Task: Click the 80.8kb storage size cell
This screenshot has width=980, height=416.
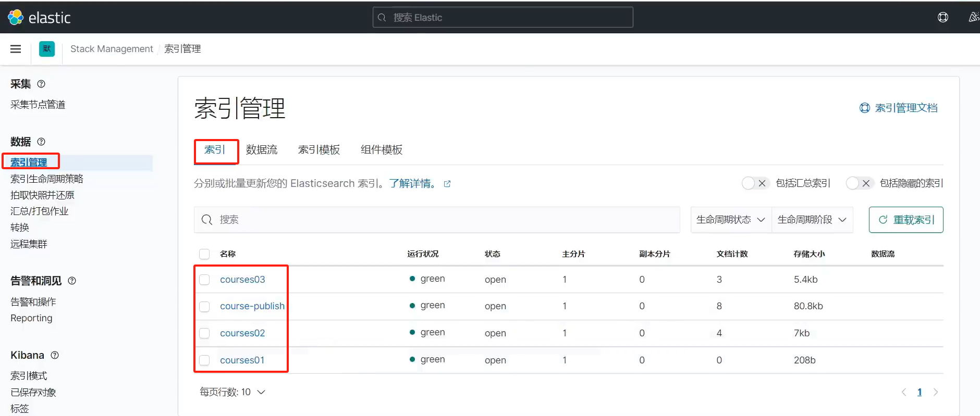Action: click(808, 306)
